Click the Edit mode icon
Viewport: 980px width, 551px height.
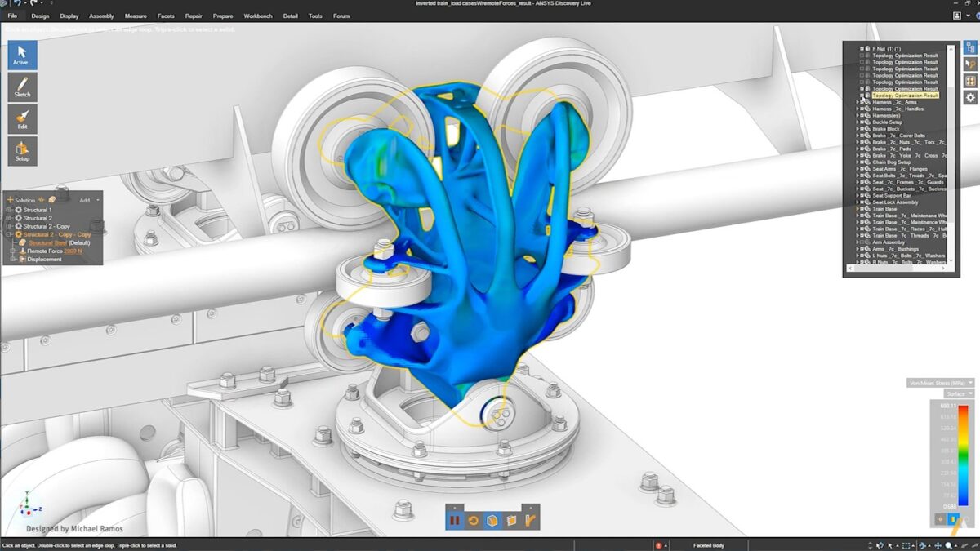[x=22, y=118]
